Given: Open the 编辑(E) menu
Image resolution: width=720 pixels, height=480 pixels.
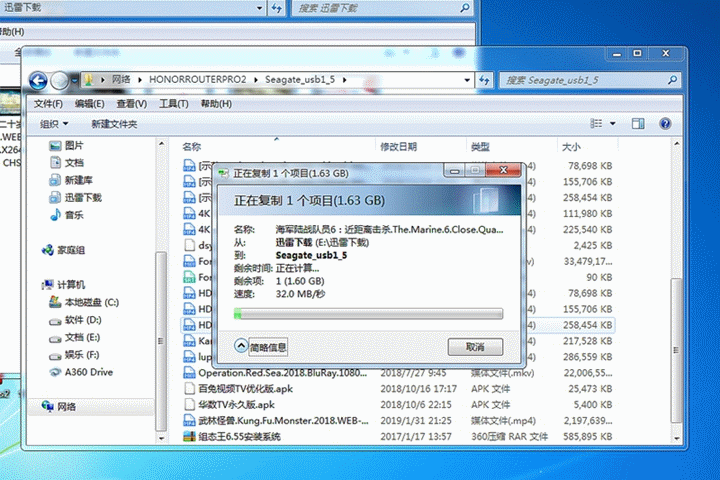Looking at the screenshot, I should pyautogui.click(x=90, y=104).
